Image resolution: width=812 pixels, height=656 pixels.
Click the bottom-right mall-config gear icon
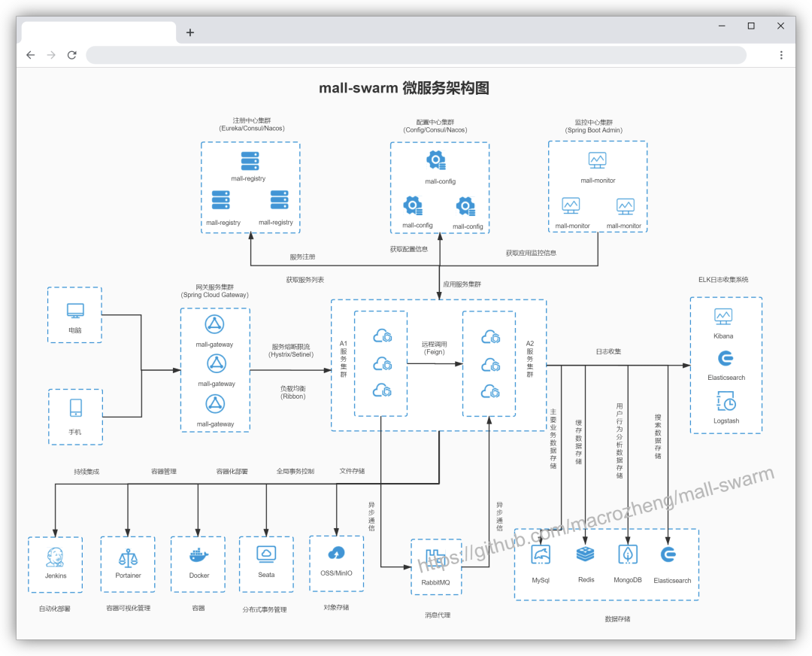coord(465,206)
